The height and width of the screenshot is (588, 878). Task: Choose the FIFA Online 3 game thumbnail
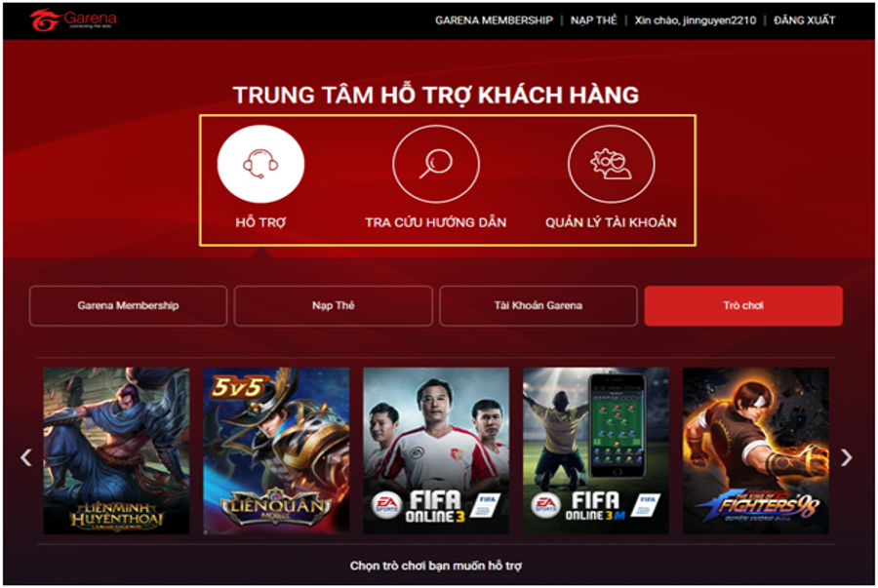coord(436,451)
